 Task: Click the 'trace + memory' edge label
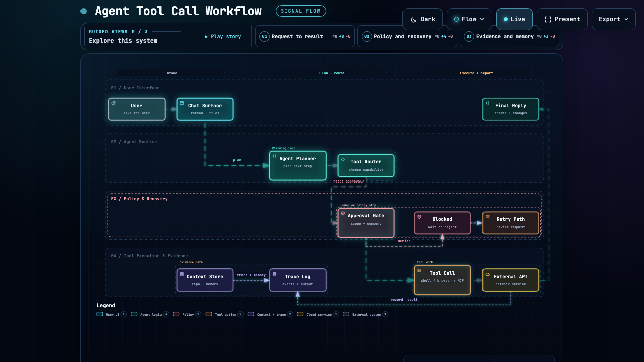pyautogui.click(x=252, y=275)
